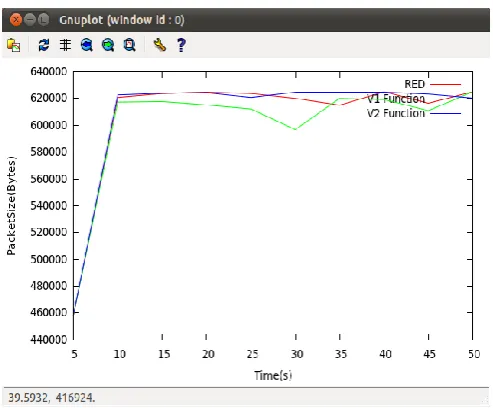Screen dimensions: 493x408
Task: Click the green curve's dip at time 30
Action: (295, 129)
